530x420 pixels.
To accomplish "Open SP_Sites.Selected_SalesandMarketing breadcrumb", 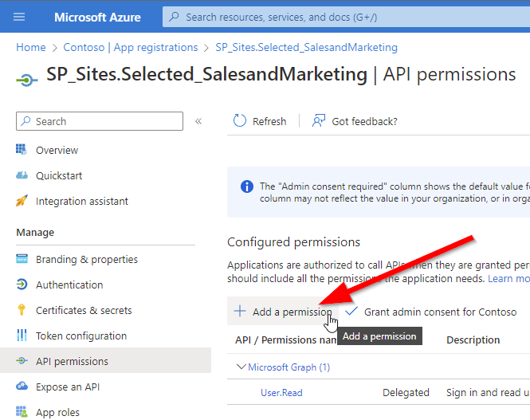I will click(306, 47).
